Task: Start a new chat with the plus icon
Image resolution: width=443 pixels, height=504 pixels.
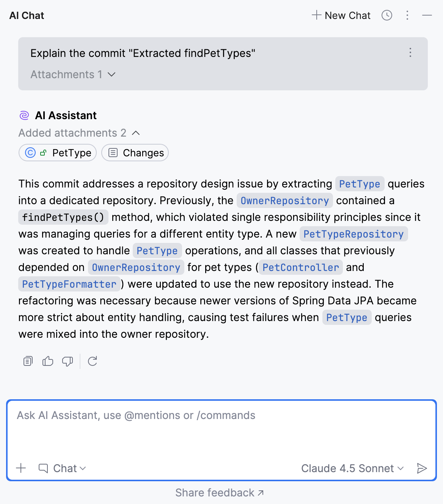Action: (341, 15)
